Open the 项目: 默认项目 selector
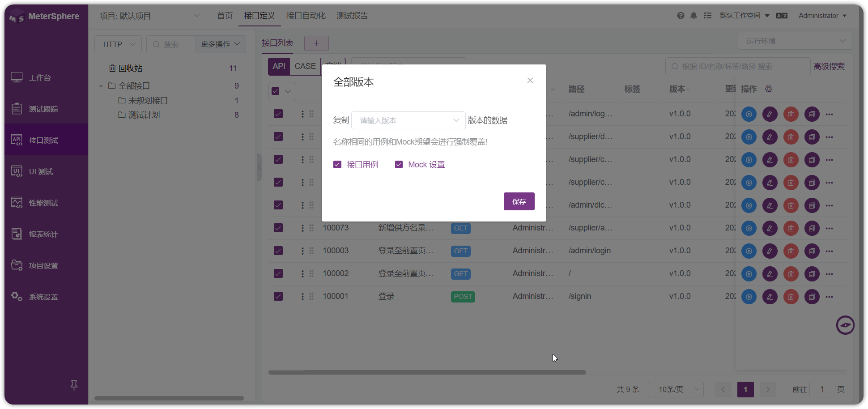Viewport: 868px width, 409px height. coord(149,16)
